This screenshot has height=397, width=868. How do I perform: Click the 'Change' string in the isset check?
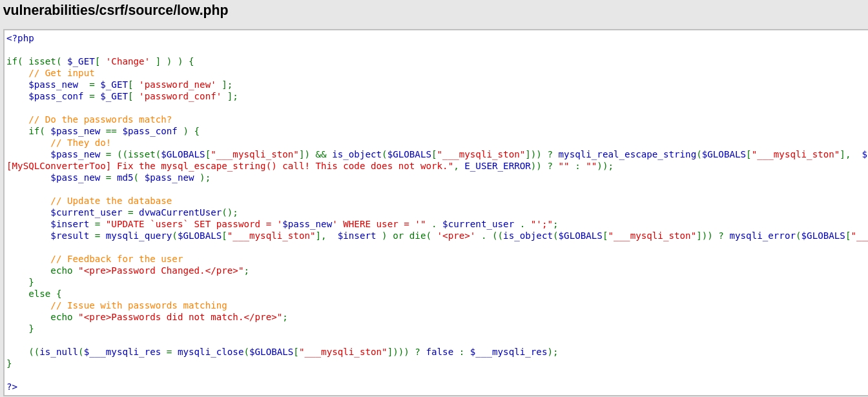click(x=127, y=61)
